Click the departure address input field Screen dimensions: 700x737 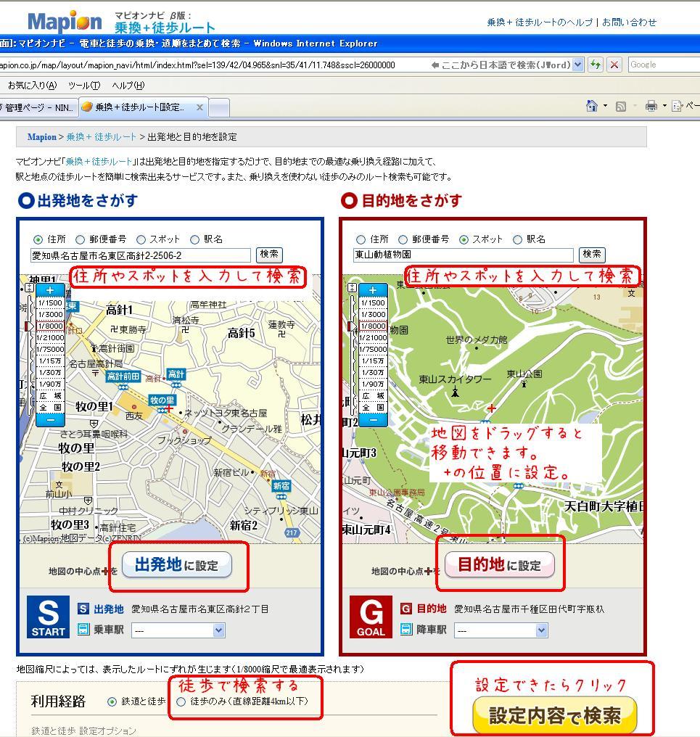pyautogui.click(x=141, y=255)
